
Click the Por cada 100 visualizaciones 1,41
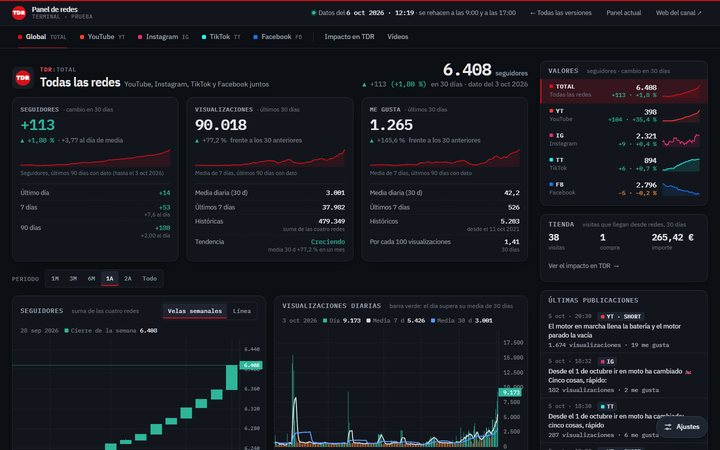click(x=512, y=242)
